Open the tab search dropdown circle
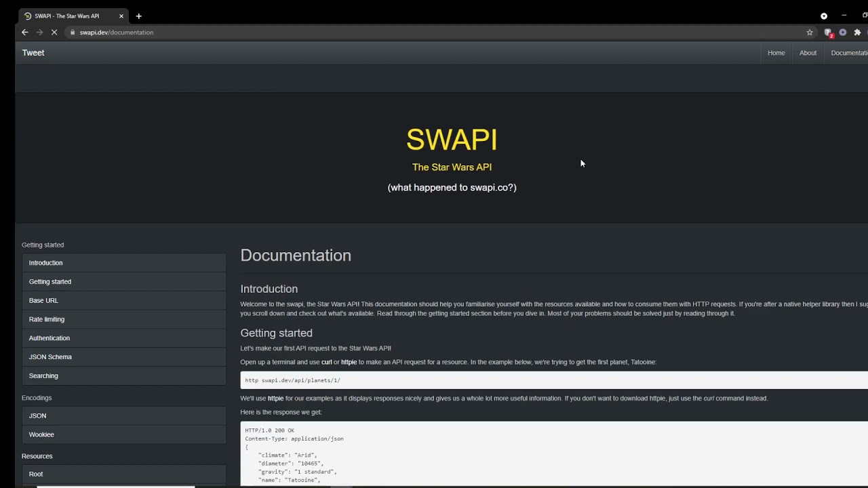Viewport: 868px width, 488px height. coord(824,16)
